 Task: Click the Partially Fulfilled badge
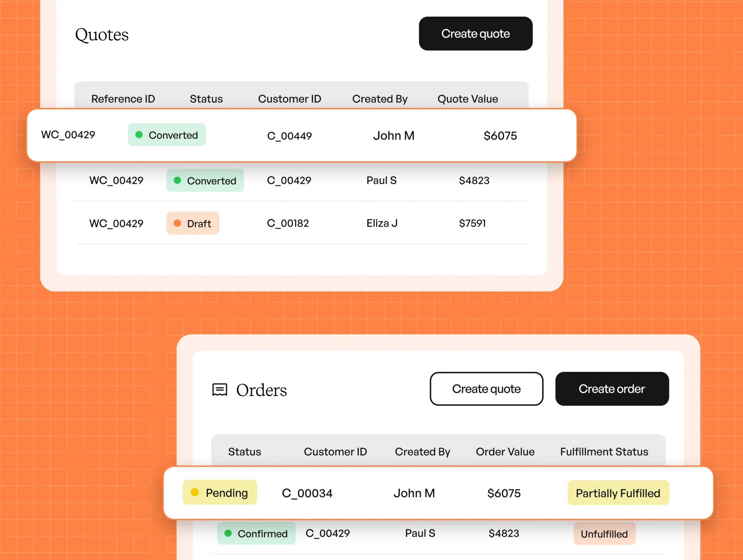pyautogui.click(x=618, y=493)
